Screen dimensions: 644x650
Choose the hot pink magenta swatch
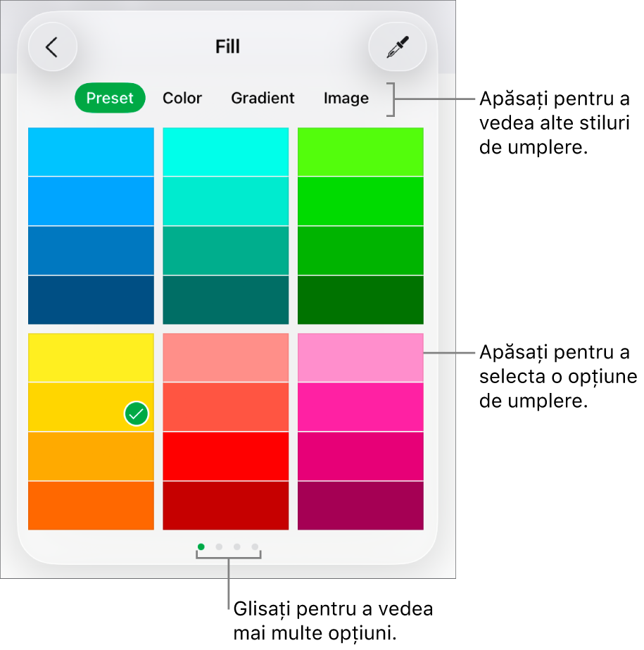tap(360, 406)
